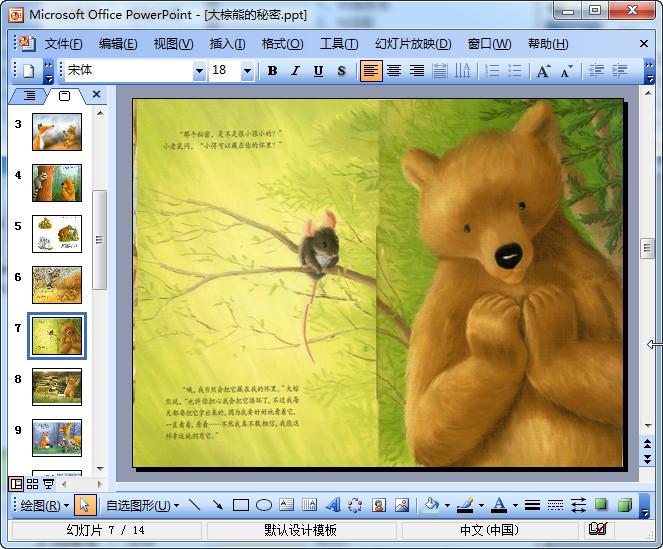
Task: Click the font color swatch button
Action: pyautogui.click(x=498, y=505)
